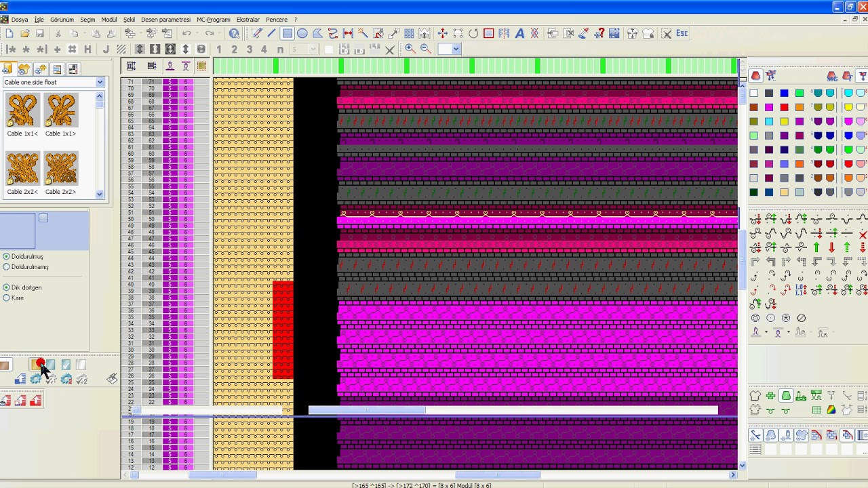This screenshot has height=488, width=868.
Task: Select the Doldurulmuş radio button
Action: (6, 256)
